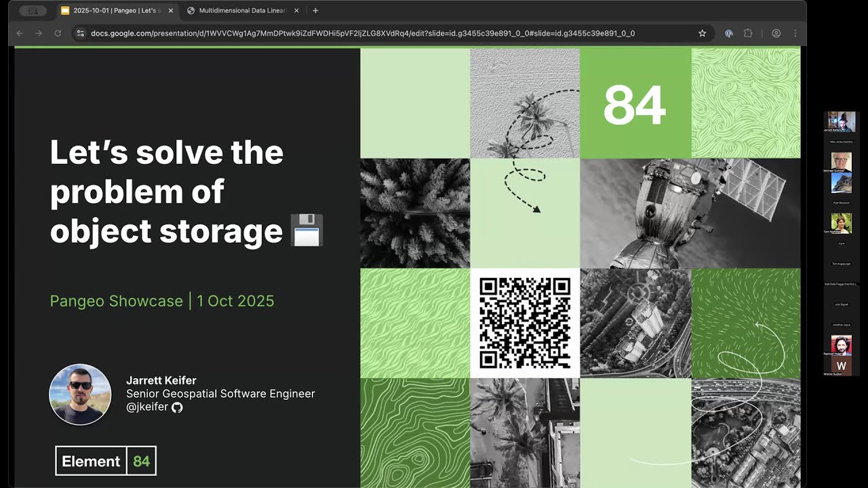Open the Chrome three-dot menu
Screen dimensions: 868x488
pos(795,33)
